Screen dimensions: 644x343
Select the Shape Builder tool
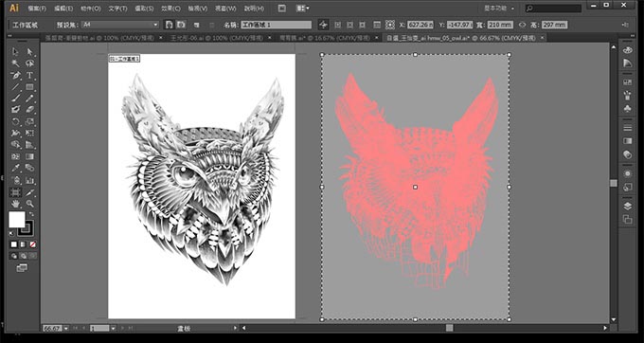pyautogui.click(x=15, y=145)
